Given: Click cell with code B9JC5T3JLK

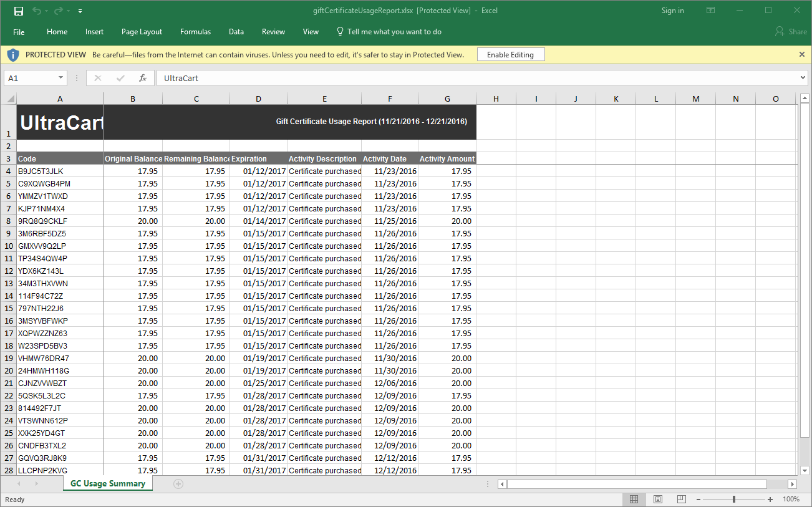Looking at the screenshot, I should coord(60,171).
